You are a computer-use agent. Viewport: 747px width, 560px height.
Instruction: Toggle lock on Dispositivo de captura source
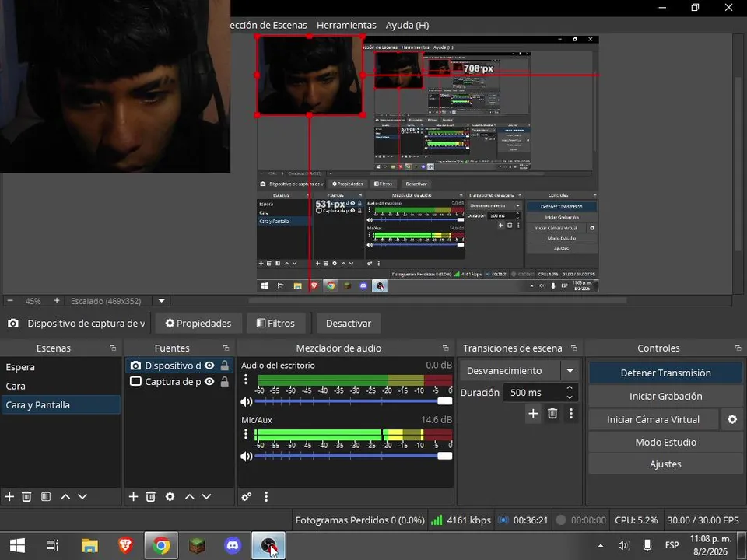tap(224, 366)
